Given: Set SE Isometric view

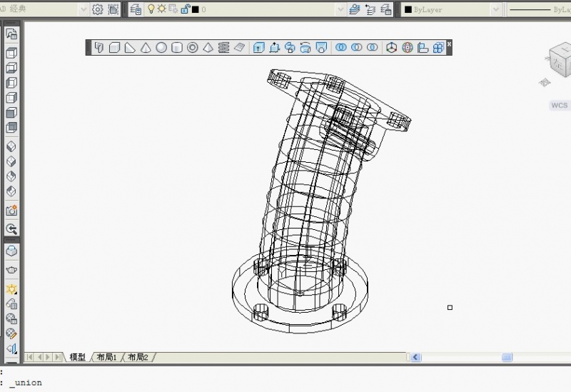Looking at the screenshot, I should [x=11, y=161].
